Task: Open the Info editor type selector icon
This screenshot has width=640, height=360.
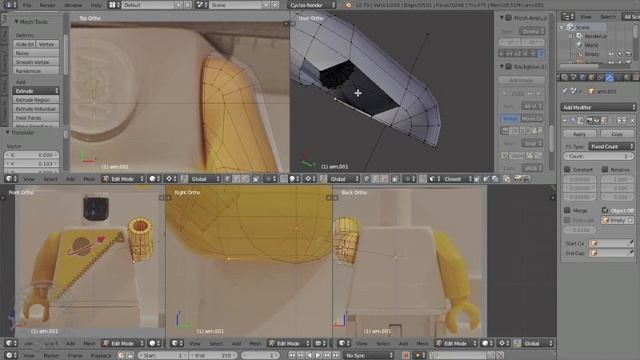Action: click(x=10, y=5)
